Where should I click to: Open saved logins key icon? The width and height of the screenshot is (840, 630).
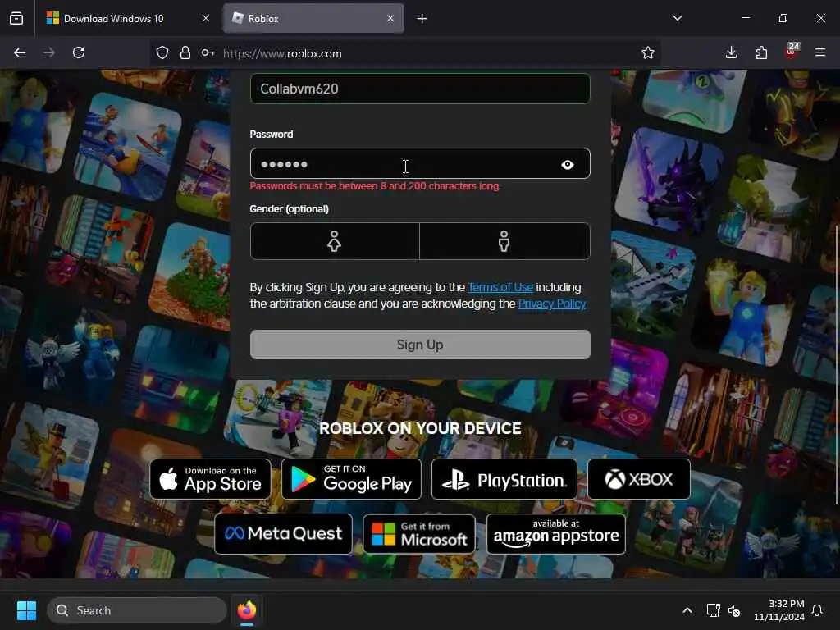click(208, 52)
